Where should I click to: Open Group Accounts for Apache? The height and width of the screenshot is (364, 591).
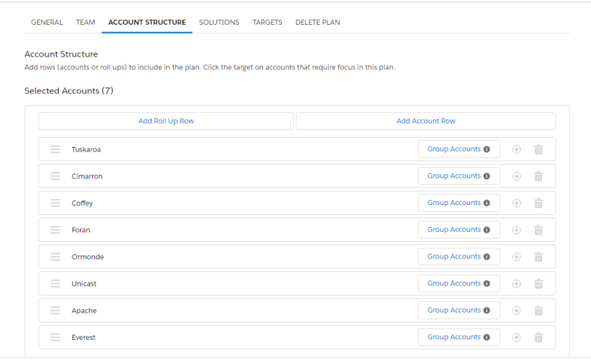coord(459,310)
